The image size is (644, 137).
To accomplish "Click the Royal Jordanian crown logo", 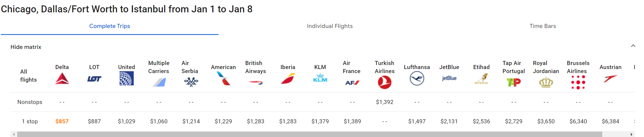I will (546, 82).
